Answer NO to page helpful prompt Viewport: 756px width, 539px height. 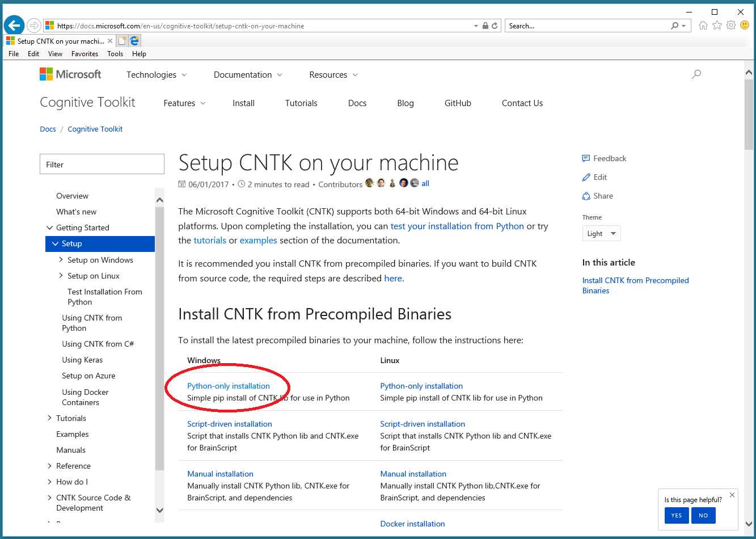tap(703, 515)
